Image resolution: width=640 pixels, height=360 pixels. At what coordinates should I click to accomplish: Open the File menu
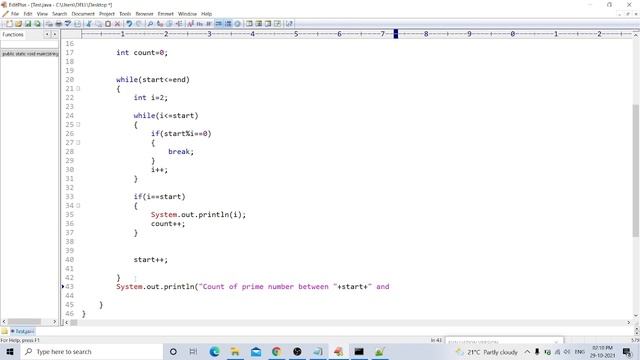(x=15, y=14)
